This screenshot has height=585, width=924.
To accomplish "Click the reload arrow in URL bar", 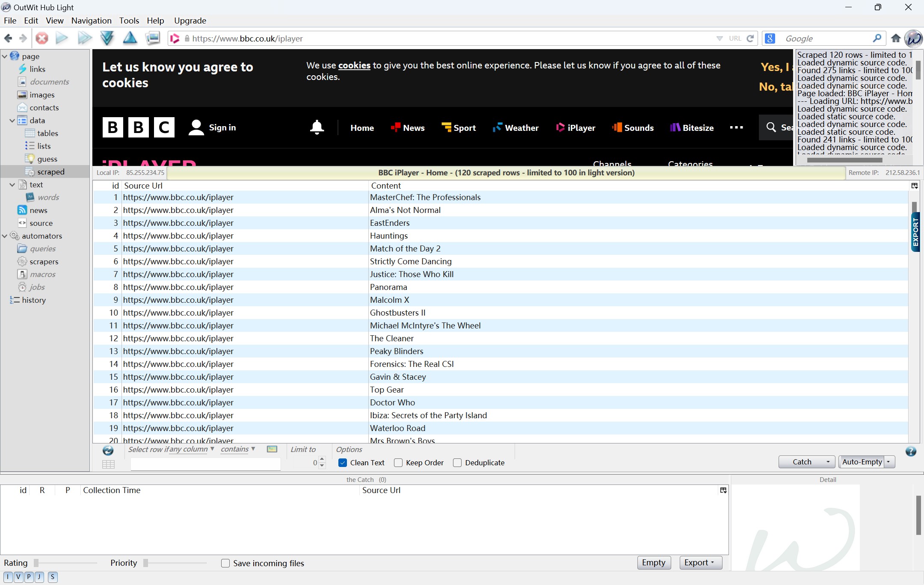I will pyautogui.click(x=750, y=38).
